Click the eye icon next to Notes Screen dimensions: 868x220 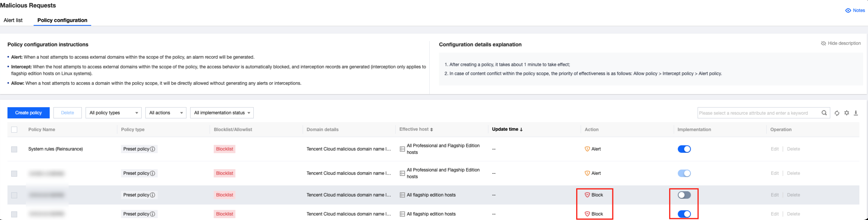coord(848,10)
